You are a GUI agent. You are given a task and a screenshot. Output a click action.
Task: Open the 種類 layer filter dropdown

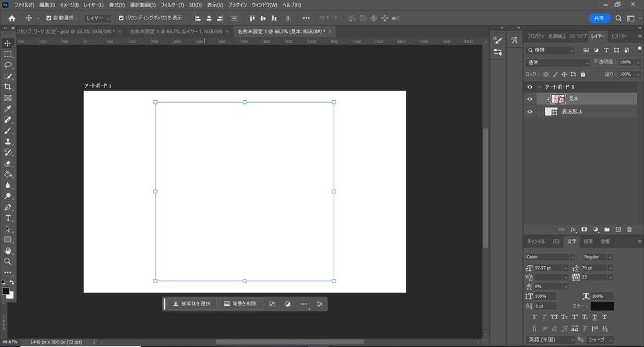tap(550, 50)
